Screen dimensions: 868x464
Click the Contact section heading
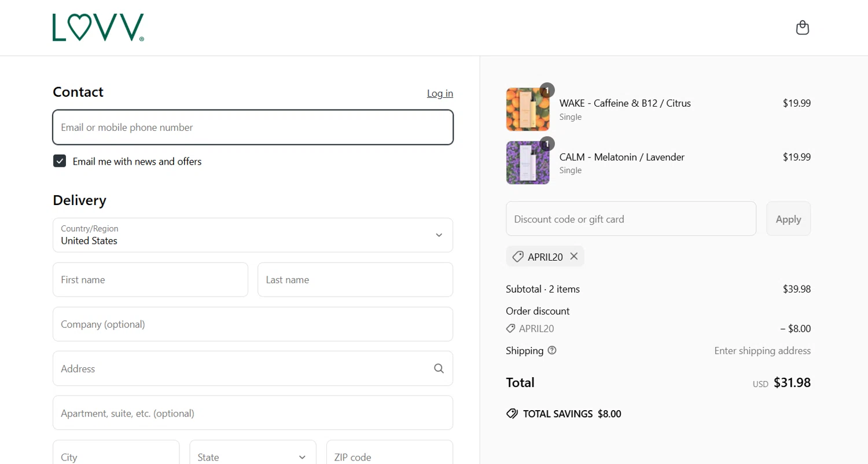coord(78,92)
